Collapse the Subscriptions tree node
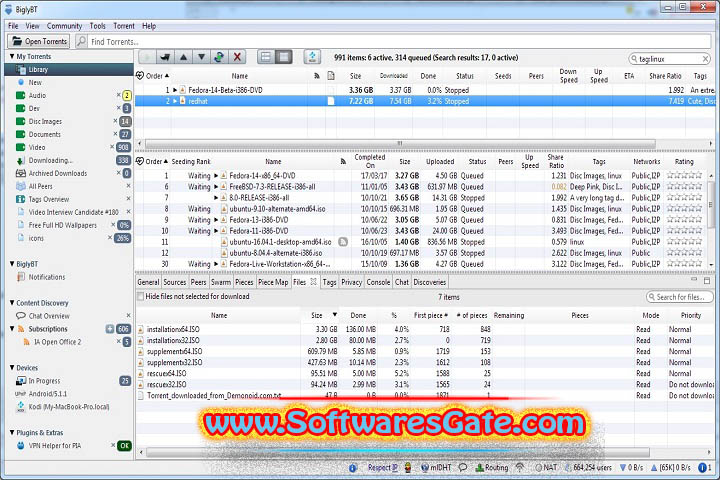The image size is (720, 480). click(12, 329)
